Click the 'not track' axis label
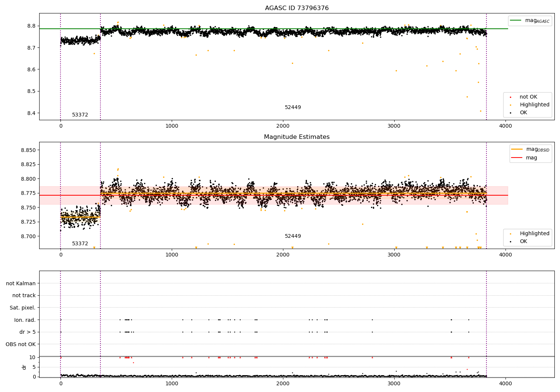Image resolution: width=560 pixels, height=392 pixels. point(24,295)
